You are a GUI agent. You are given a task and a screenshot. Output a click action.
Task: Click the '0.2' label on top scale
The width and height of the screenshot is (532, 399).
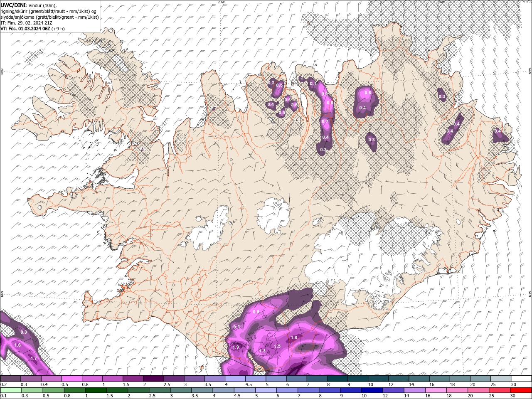4,384
